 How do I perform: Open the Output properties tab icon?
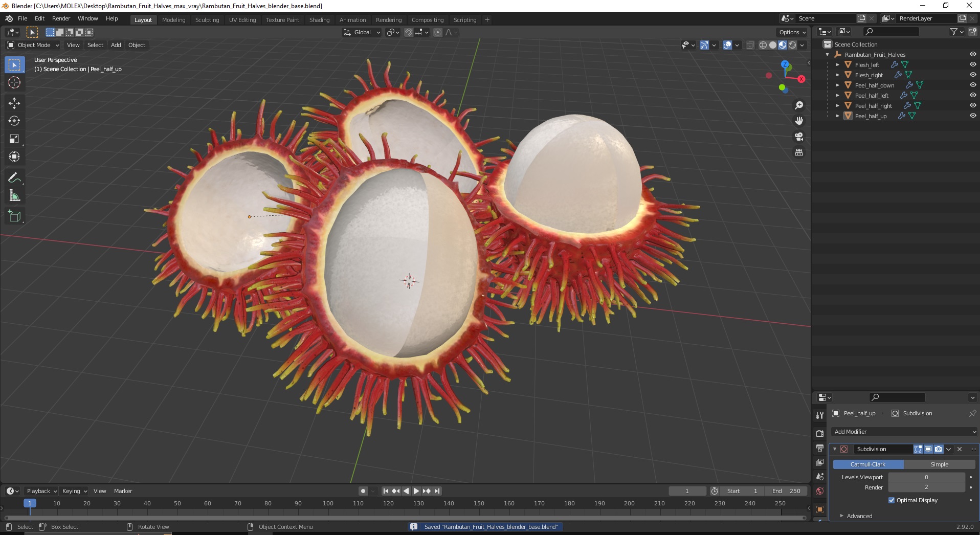(820, 448)
